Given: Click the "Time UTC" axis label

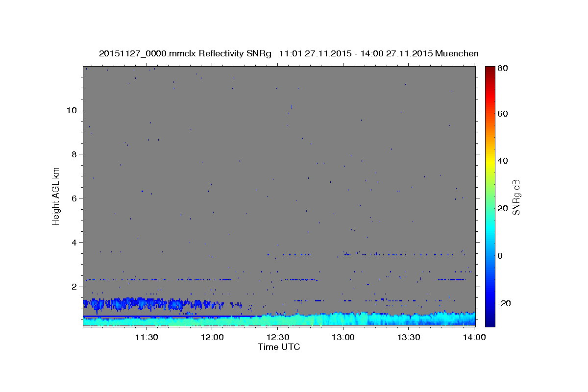Looking at the screenshot, I should pyautogui.click(x=279, y=347).
